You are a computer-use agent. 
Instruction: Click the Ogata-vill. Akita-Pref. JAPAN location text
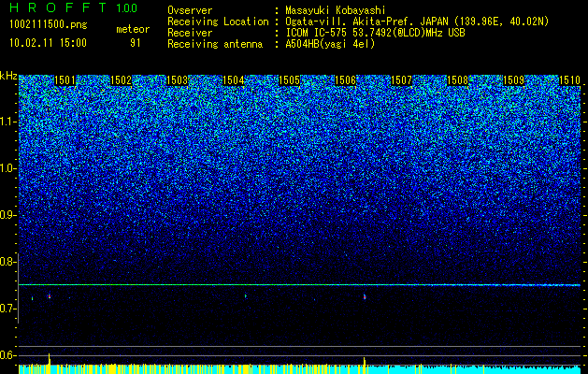pyautogui.click(x=417, y=22)
